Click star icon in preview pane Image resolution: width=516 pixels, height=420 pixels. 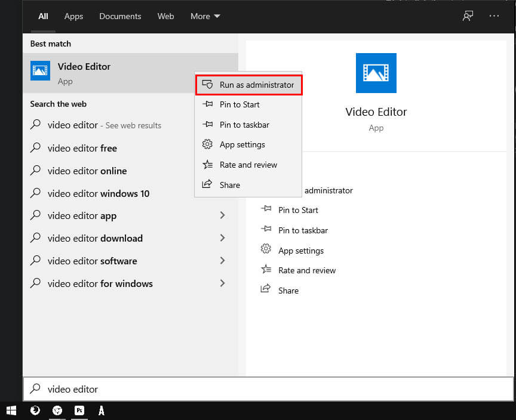point(266,269)
